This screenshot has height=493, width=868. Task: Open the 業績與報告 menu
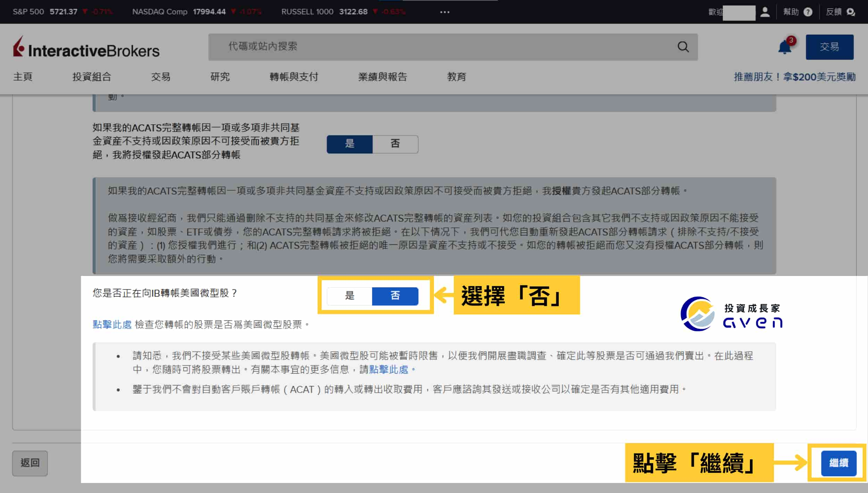(x=383, y=77)
